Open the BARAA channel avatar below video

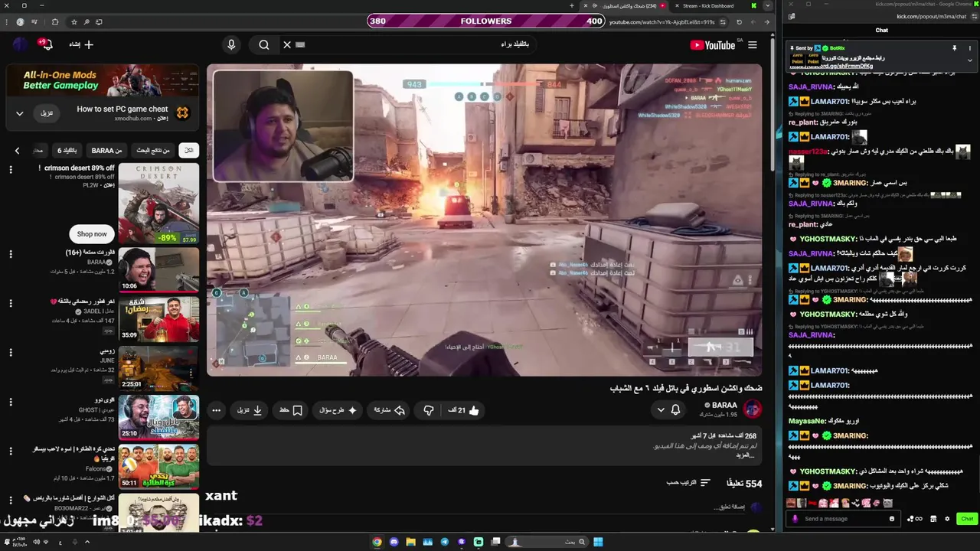point(753,409)
